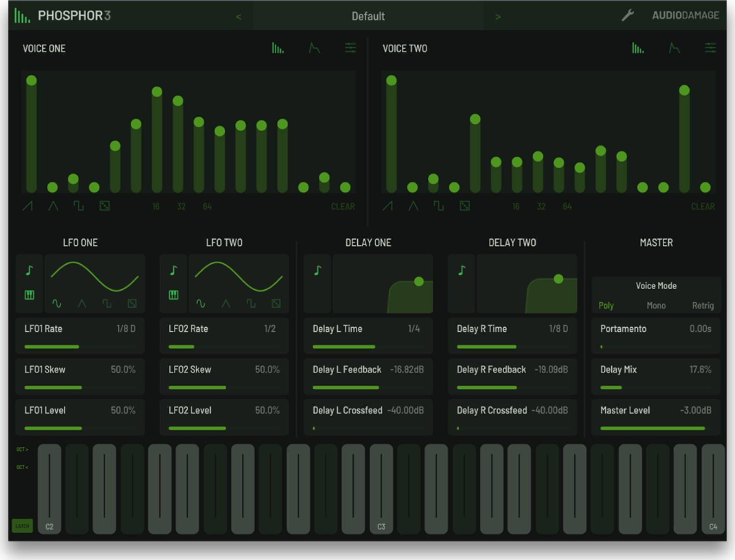This screenshot has width=735, height=560.
Task: Apply square preset shape to Voice One
Action: tap(79, 206)
